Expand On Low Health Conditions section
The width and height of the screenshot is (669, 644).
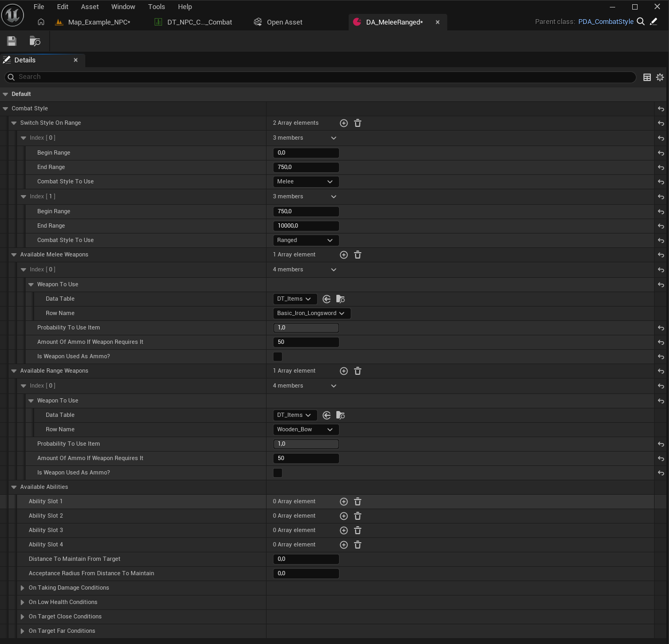pos(22,602)
